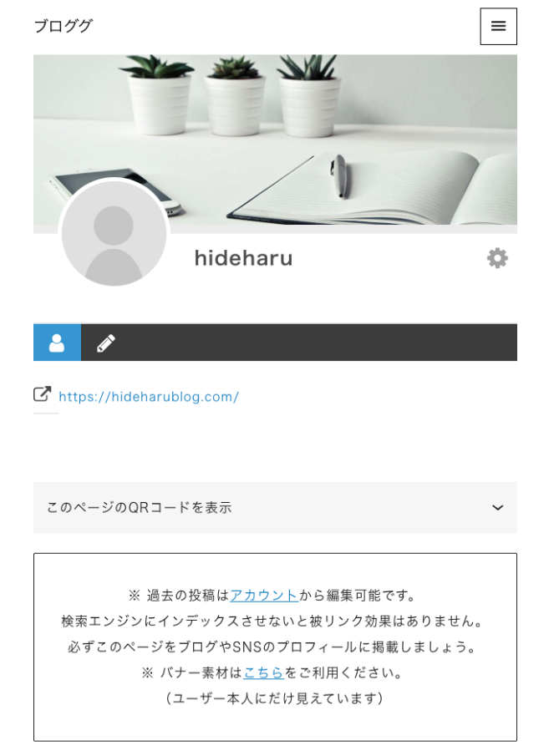Click the 検索エンジン notice line in the box

point(273,621)
